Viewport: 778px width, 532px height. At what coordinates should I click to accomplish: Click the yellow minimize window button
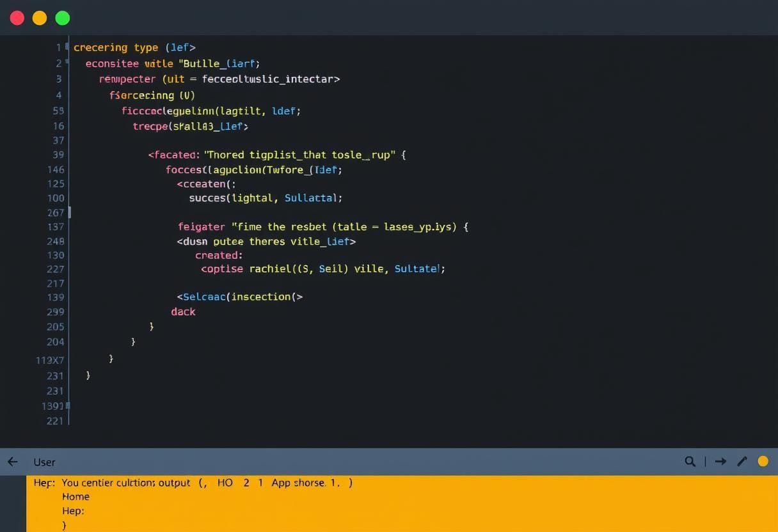coord(40,18)
